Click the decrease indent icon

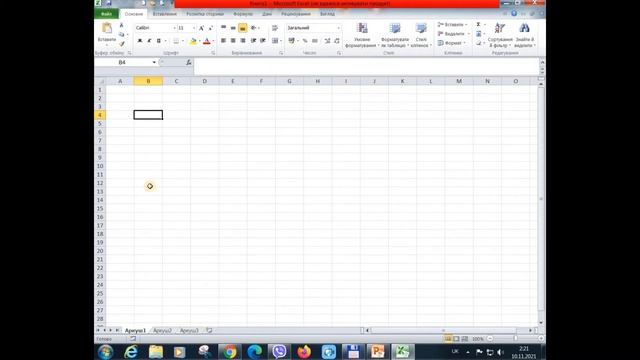click(253, 41)
